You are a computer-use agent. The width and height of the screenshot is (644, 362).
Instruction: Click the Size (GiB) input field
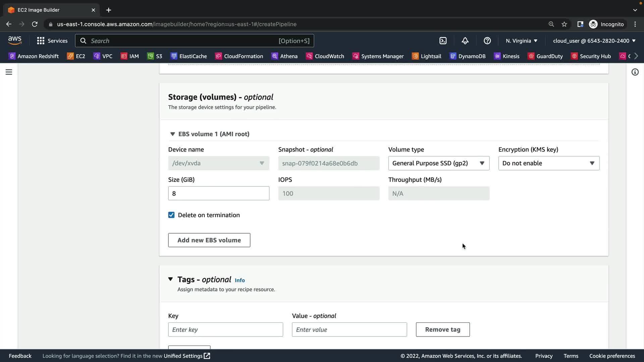[218, 193]
